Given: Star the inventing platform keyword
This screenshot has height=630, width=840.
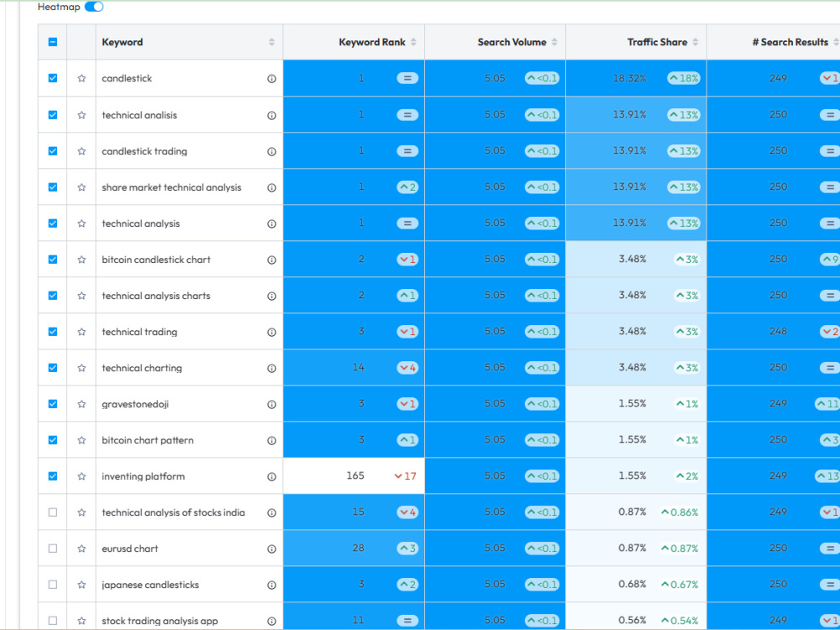Looking at the screenshot, I should pos(81,476).
